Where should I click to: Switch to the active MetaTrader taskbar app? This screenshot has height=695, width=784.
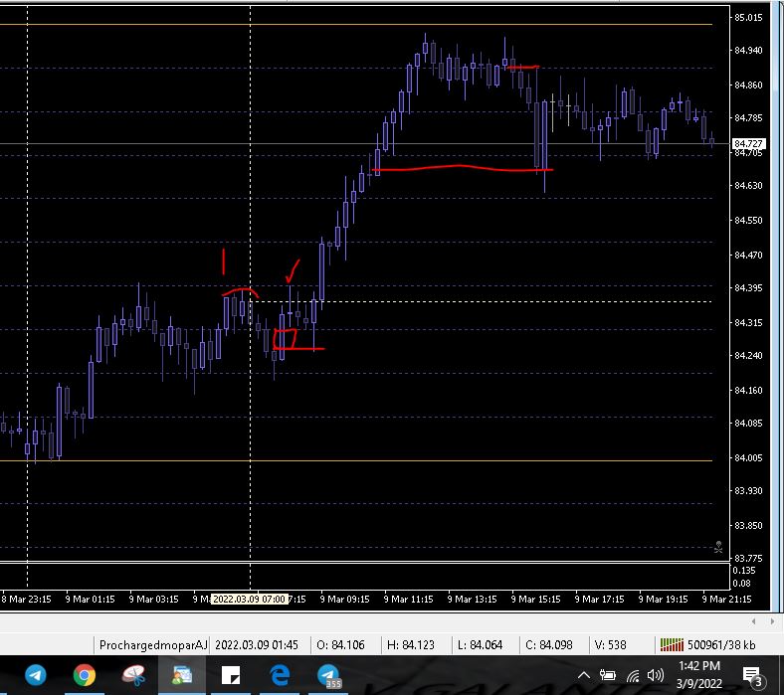point(182,675)
